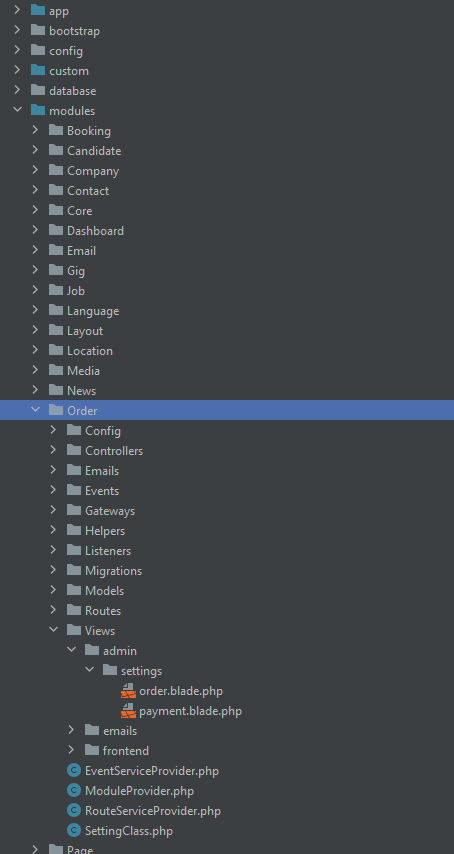Select the Migrations folder
This screenshot has height=854, width=454.
pos(113,571)
